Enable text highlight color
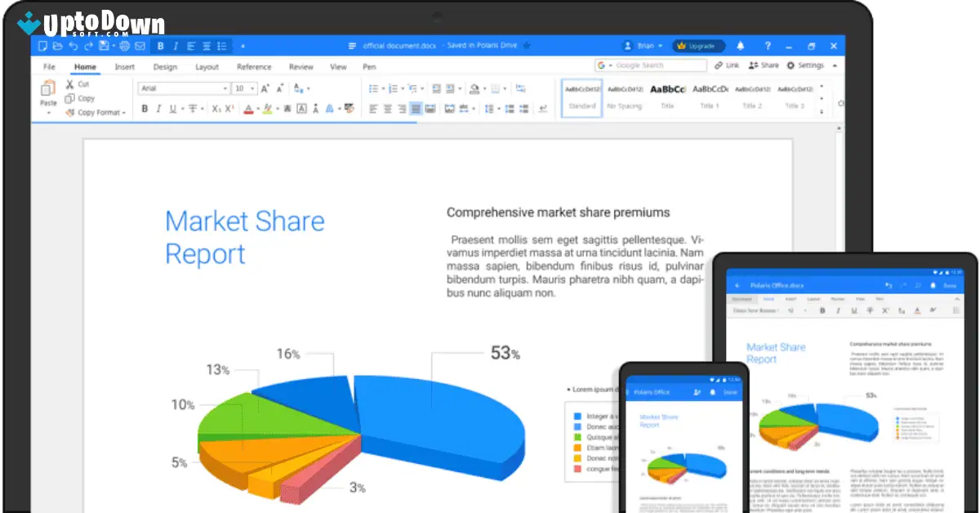980x513 pixels. coord(267,108)
